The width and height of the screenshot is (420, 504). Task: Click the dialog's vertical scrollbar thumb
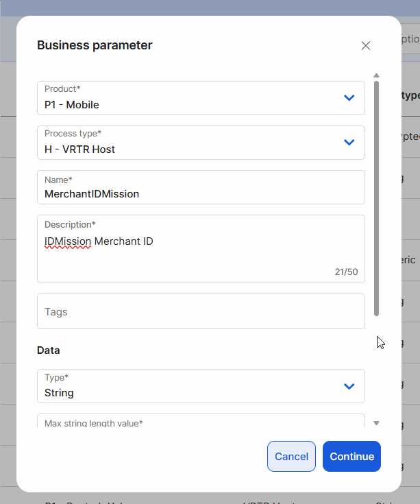point(376,199)
